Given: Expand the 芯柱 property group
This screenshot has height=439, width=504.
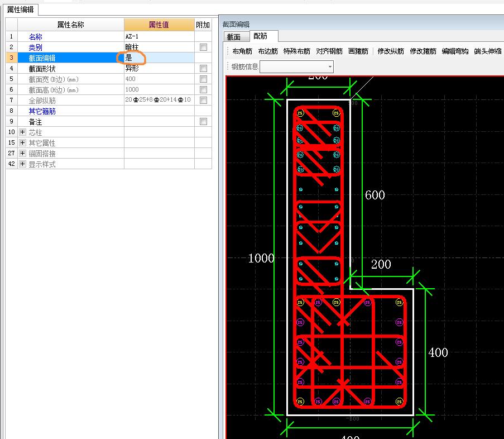Looking at the screenshot, I should pyautogui.click(x=22, y=132).
